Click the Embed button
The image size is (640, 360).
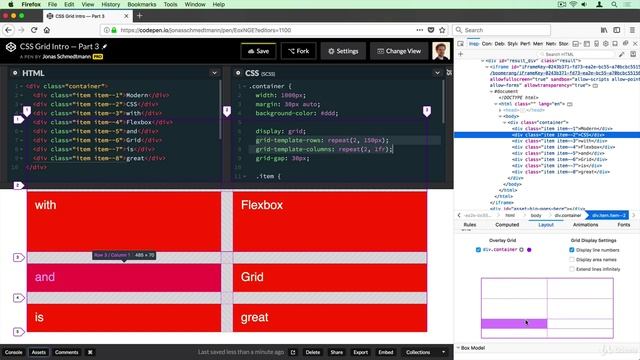(x=386, y=352)
